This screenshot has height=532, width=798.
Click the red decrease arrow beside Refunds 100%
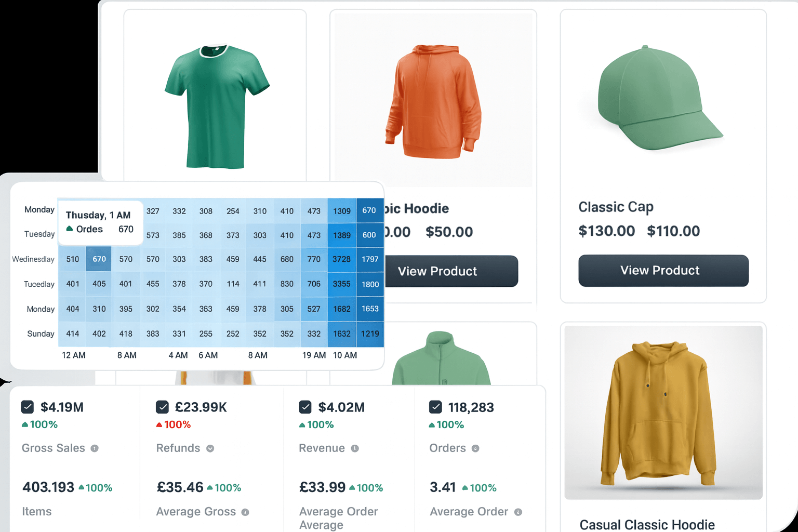click(x=159, y=424)
